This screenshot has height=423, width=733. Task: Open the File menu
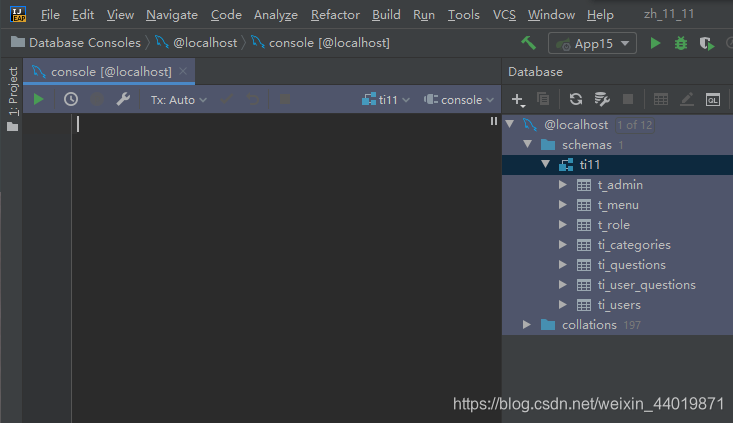tap(50, 15)
